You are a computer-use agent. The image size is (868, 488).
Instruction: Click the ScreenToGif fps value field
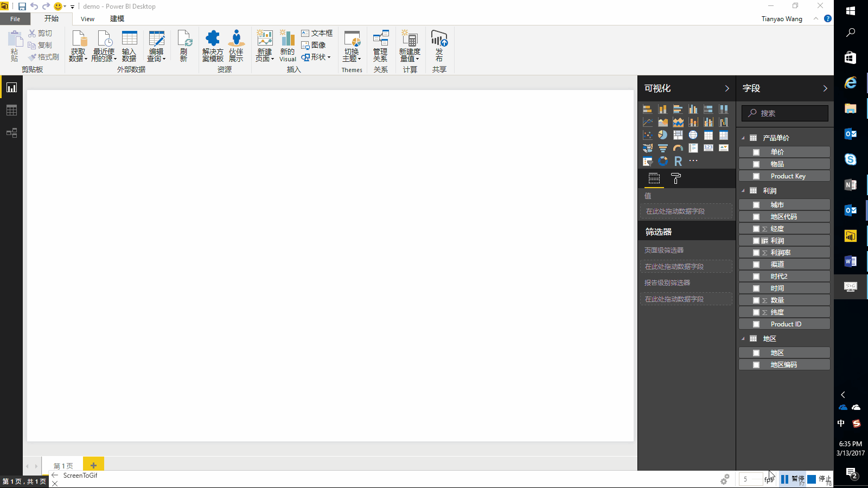click(751, 479)
